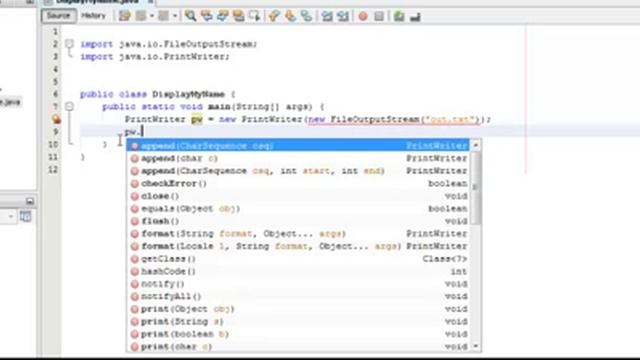Pick print(String s) from completions

(298, 322)
